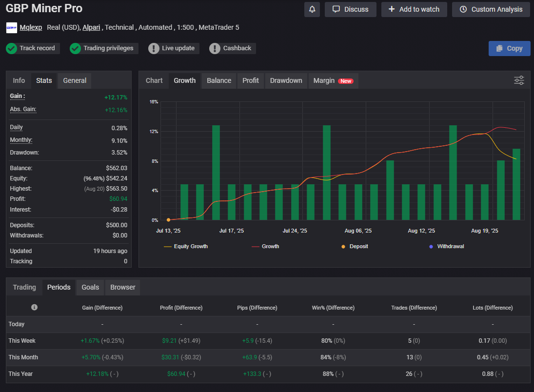This screenshot has height=392, width=534.
Task: Open the chart settings sliders icon
Action: pos(519,80)
